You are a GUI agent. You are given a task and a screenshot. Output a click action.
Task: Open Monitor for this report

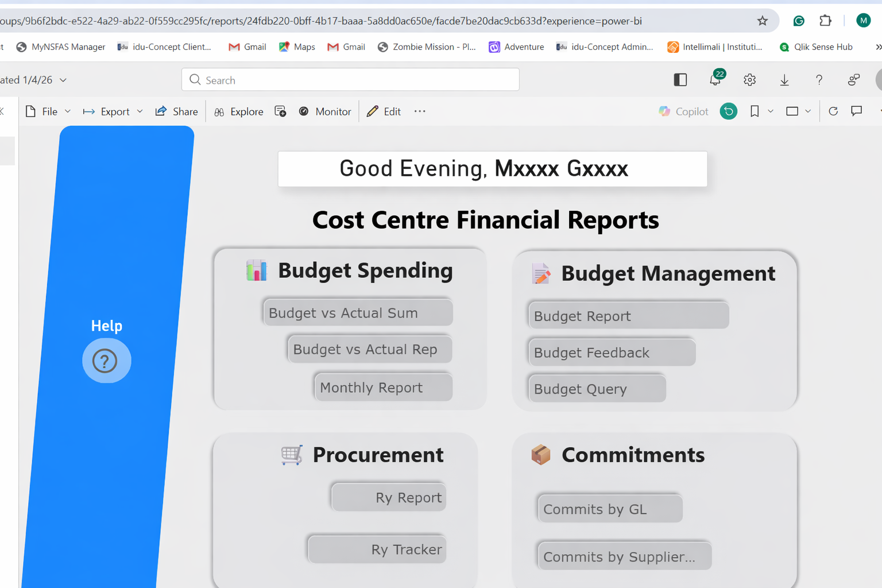pos(325,111)
